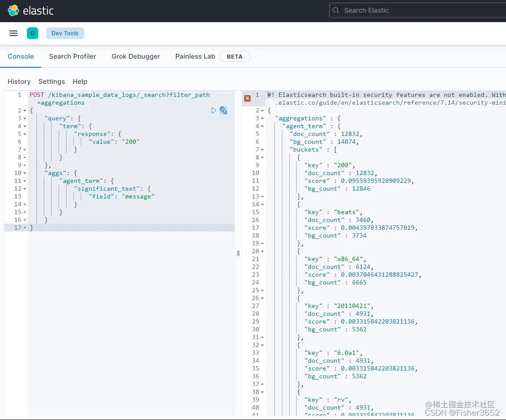Focus the Search Elastic field
The height and width of the screenshot is (420, 506).
click(x=417, y=10)
